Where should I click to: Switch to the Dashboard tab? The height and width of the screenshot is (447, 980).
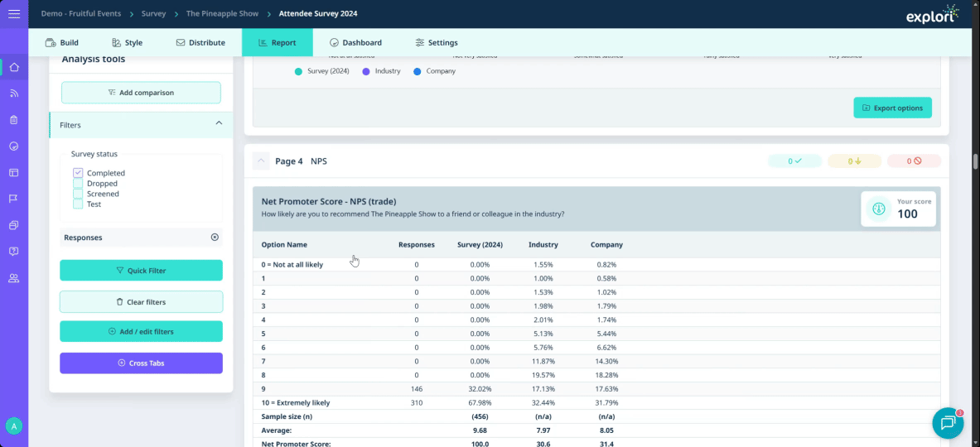(x=355, y=43)
